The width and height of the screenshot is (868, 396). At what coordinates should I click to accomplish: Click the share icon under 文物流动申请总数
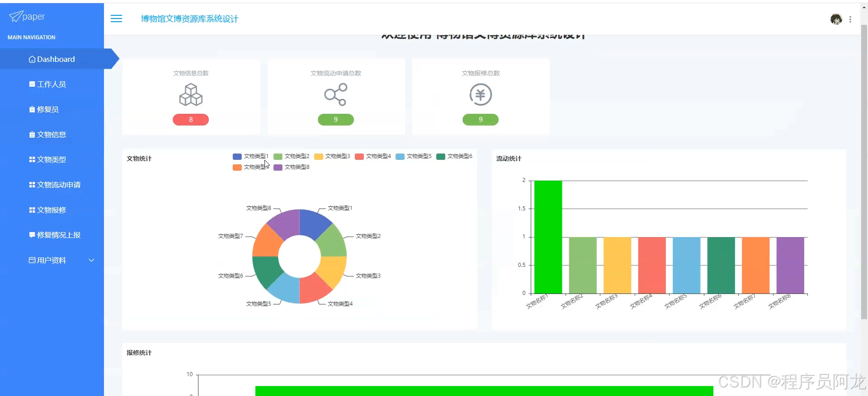coord(335,95)
